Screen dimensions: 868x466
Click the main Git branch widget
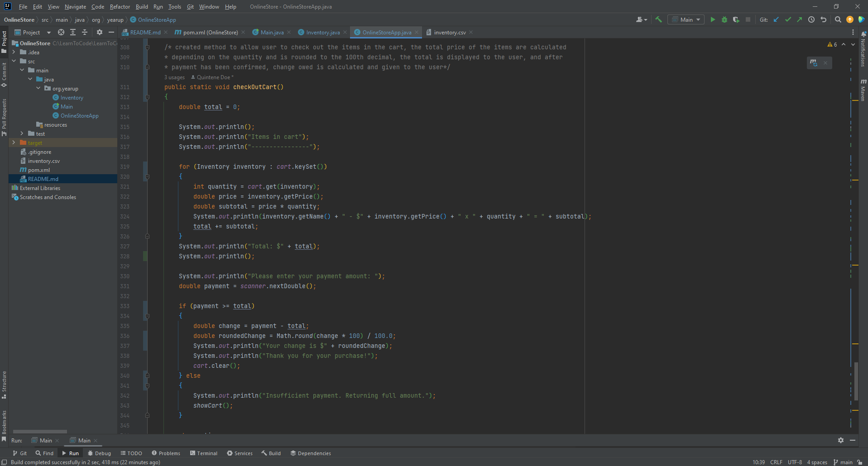point(843,462)
